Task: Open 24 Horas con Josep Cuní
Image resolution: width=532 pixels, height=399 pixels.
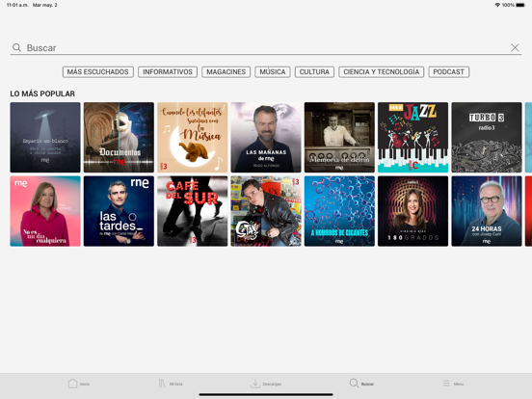Action: 487,211
